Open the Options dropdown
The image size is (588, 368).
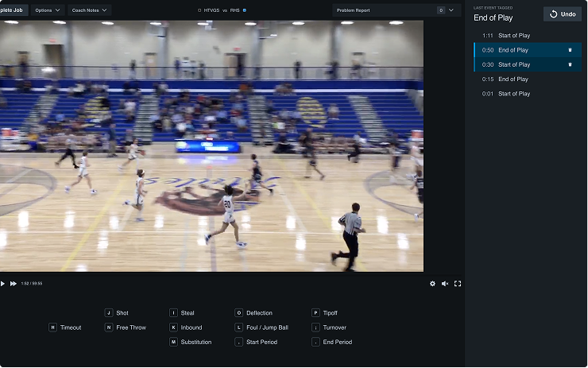click(48, 10)
